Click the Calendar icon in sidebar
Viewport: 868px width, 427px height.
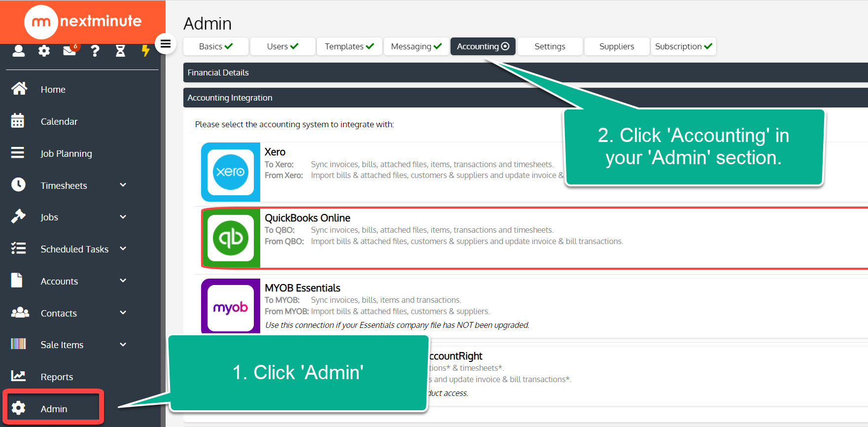pos(18,121)
